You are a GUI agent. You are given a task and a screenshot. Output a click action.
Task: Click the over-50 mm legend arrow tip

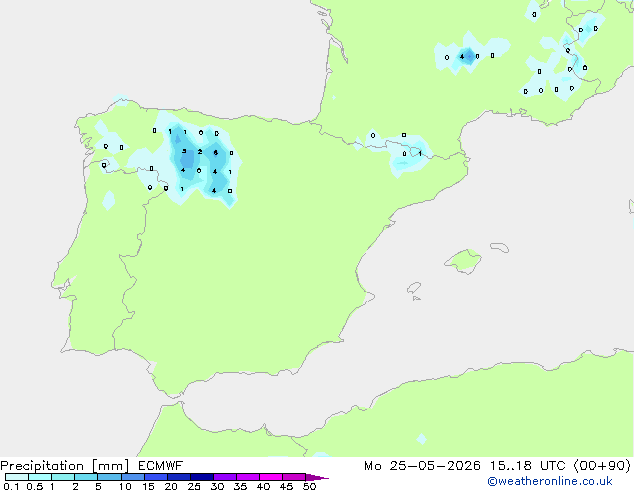click(317, 477)
